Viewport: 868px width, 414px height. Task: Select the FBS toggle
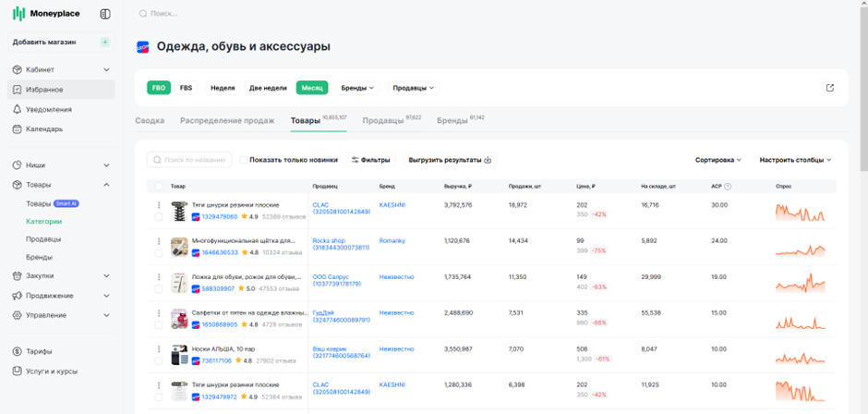click(x=186, y=88)
